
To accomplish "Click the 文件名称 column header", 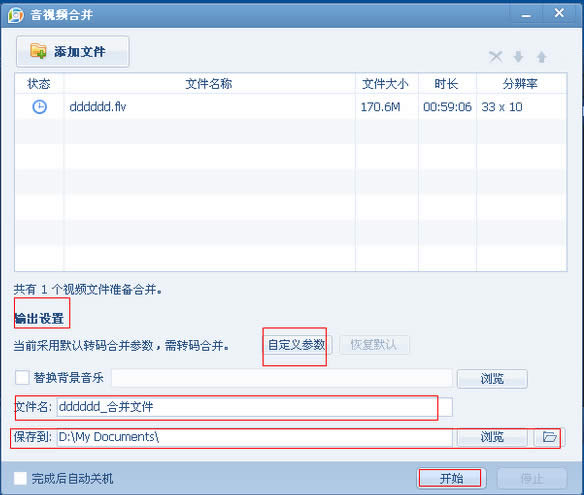I will pos(209,84).
